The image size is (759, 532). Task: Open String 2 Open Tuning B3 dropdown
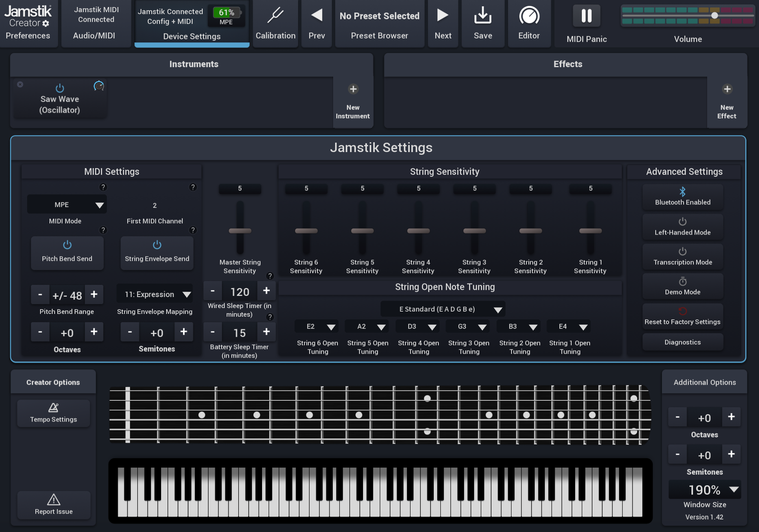tap(519, 327)
